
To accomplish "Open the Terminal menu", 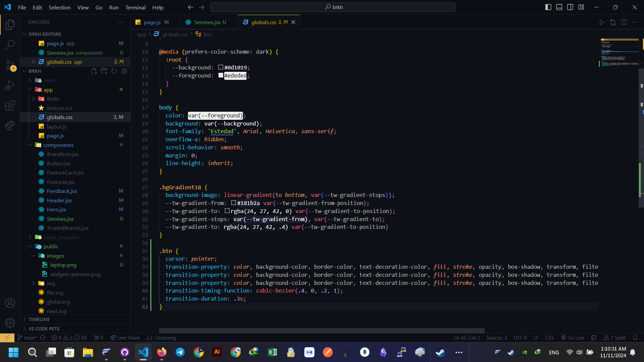I will pos(135,7).
